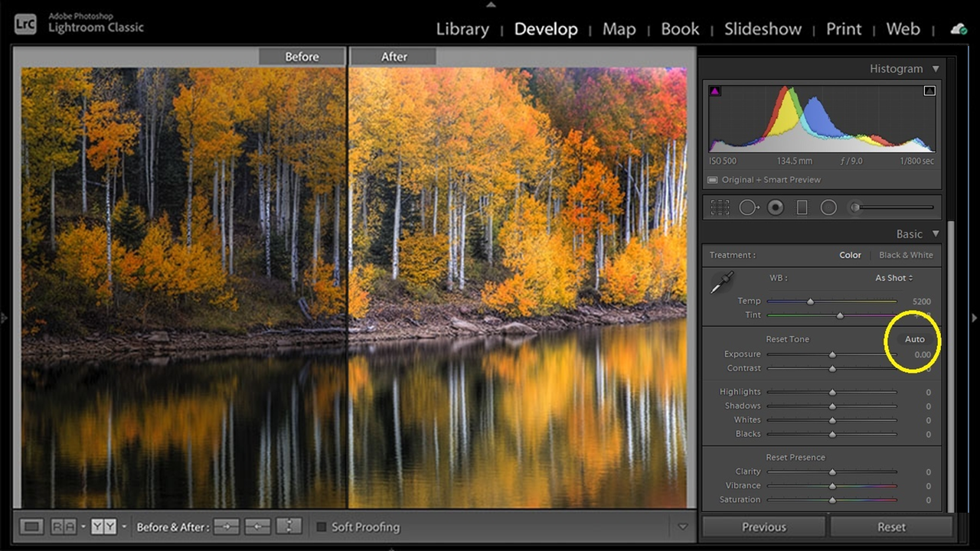Toggle shadow clipping indicator in histogram
This screenshot has width=980, height=551.
click(714, 91)
